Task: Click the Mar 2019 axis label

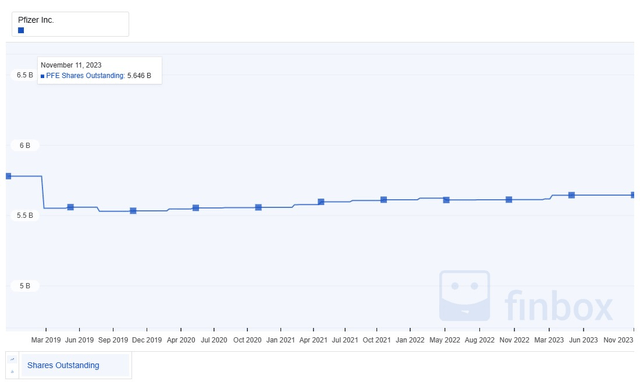Action: (x=46, y=340)
